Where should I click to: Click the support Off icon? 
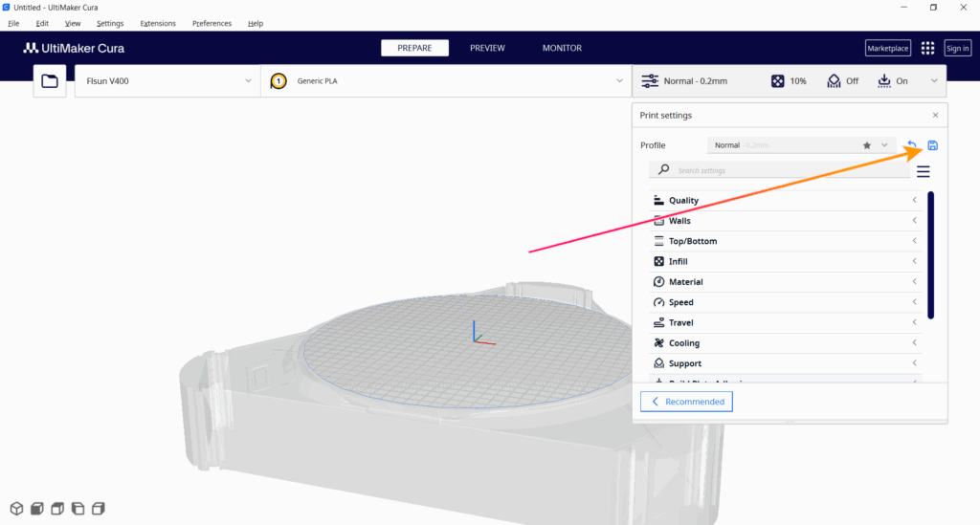[x=834, y=81]
